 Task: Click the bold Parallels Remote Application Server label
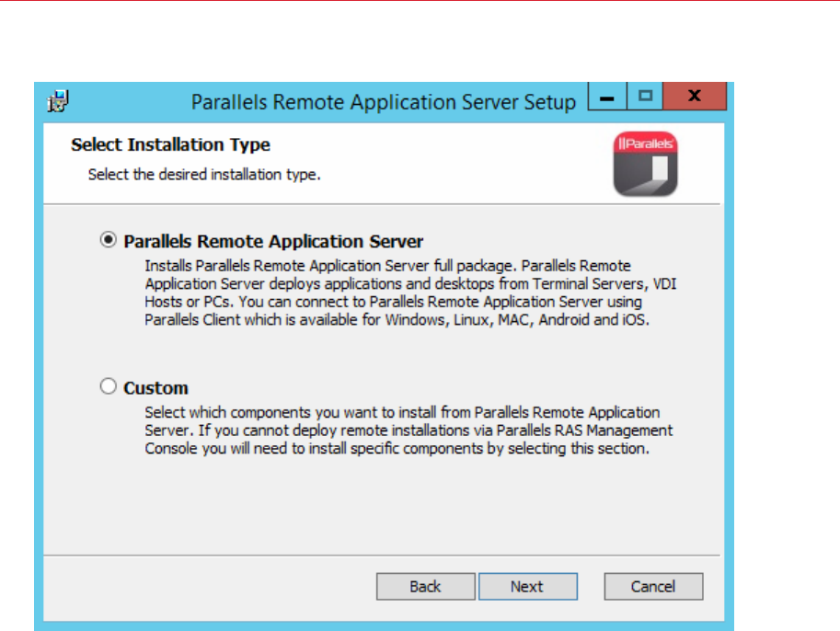pos(273,242)
